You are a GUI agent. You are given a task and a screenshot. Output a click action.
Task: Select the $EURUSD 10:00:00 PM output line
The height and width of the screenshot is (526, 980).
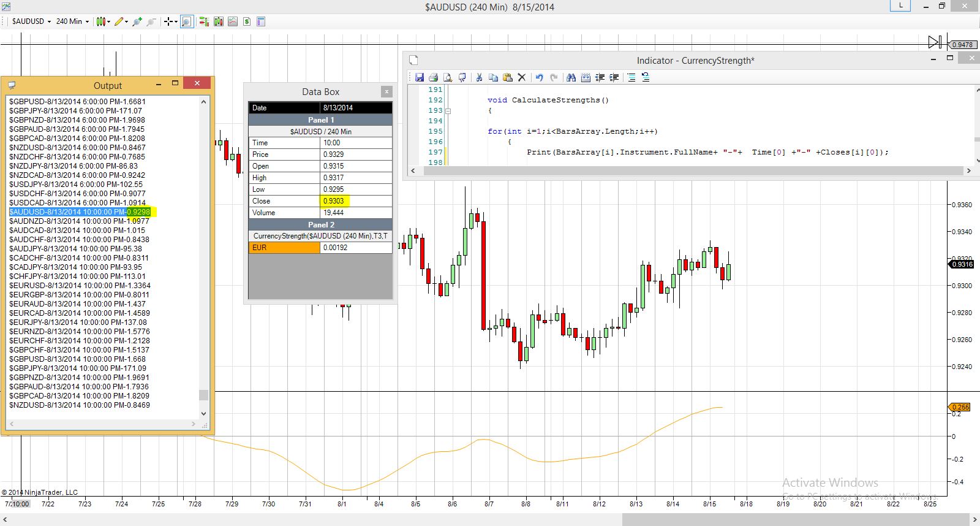click(x=80, y=286)
